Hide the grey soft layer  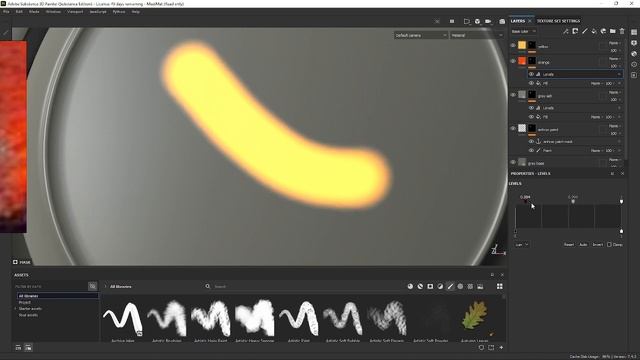[513, 95]
